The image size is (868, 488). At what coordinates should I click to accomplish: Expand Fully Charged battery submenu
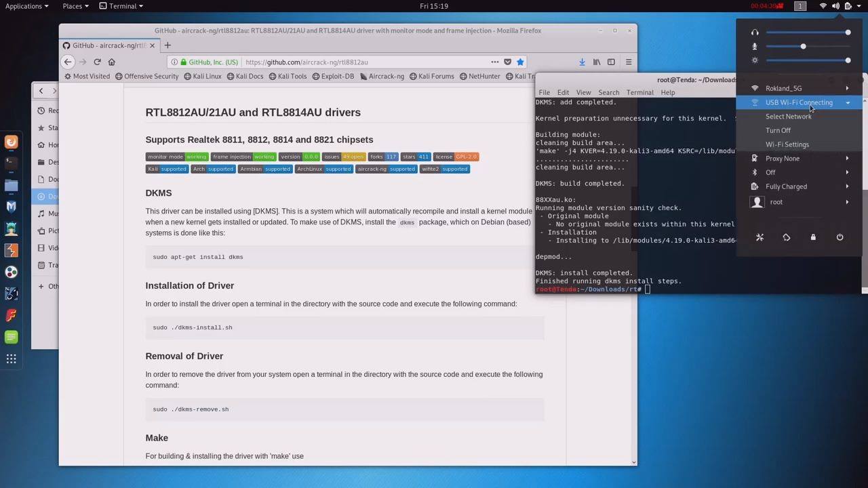click(799, 186)
